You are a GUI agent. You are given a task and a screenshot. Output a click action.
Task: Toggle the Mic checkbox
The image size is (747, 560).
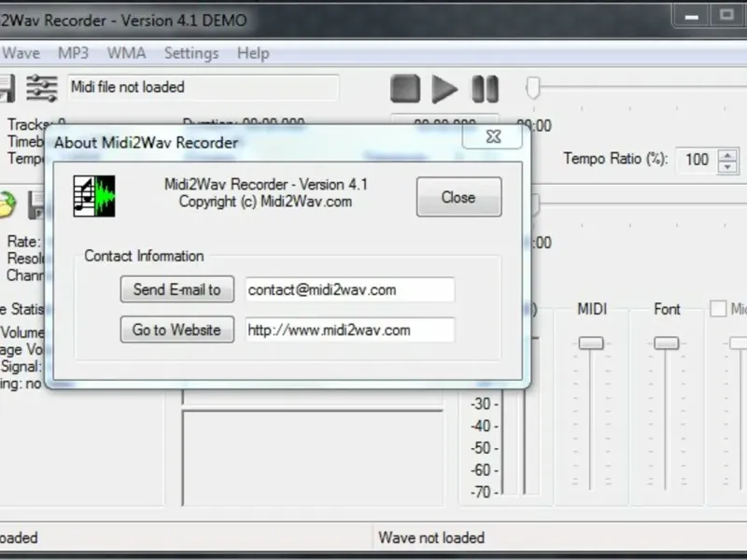coord(718,309)
